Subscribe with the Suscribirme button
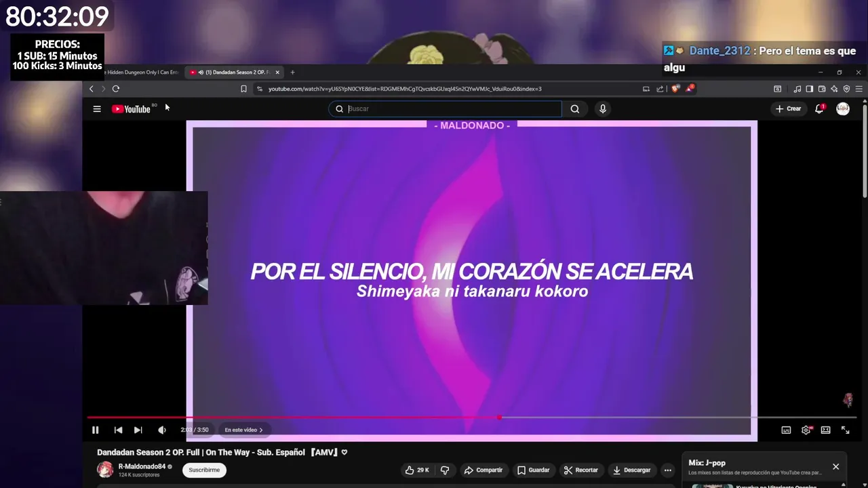Screen dimensions: 868x488 pos(204,470)
